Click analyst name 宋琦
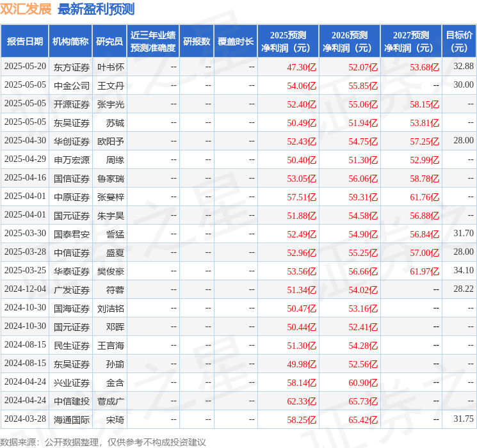Screen dimensions: 477x448 coord(115,420)
